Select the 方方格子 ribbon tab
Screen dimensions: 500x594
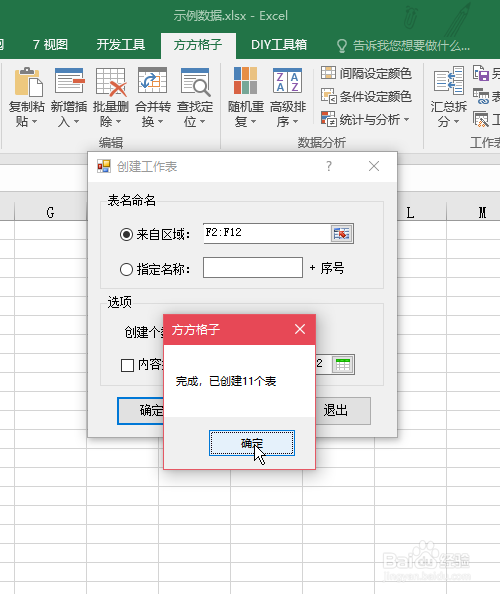pos(198,45)
